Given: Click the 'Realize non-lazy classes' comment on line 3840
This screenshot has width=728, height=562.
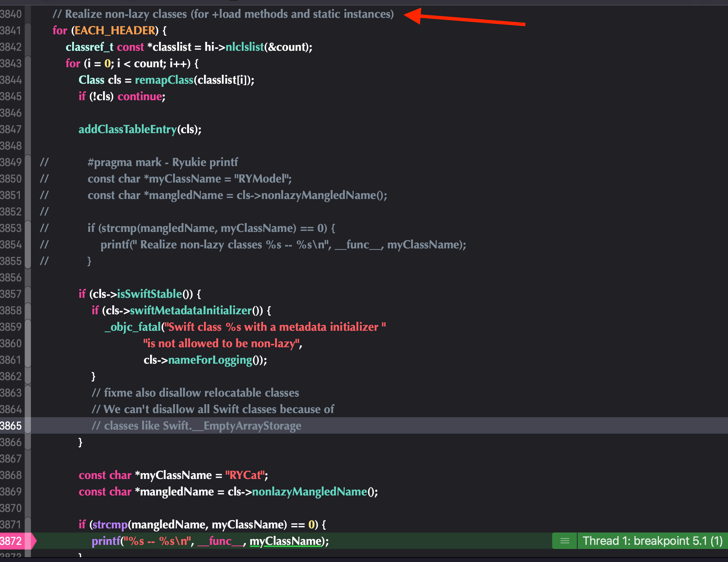Looking at the screenshot, I should 223,14.
